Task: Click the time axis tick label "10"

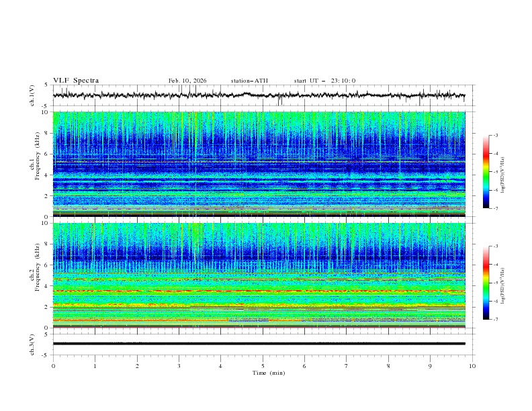Action: [472, 366]
